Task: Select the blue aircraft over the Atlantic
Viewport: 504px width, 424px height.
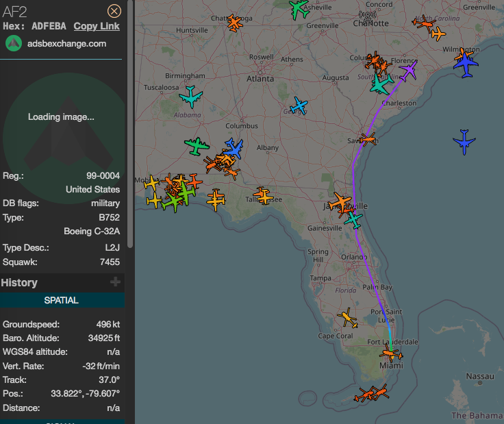Action: coord(464,142)
